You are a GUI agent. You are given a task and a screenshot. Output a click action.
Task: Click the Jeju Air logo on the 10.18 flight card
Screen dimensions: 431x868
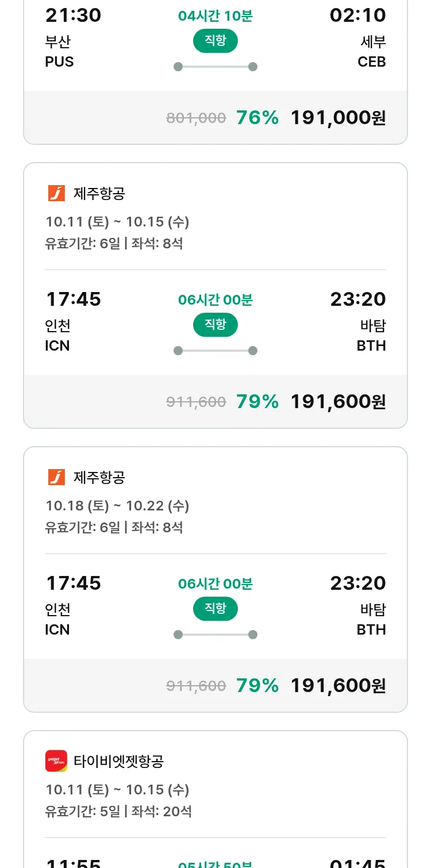tap(56, 478)
